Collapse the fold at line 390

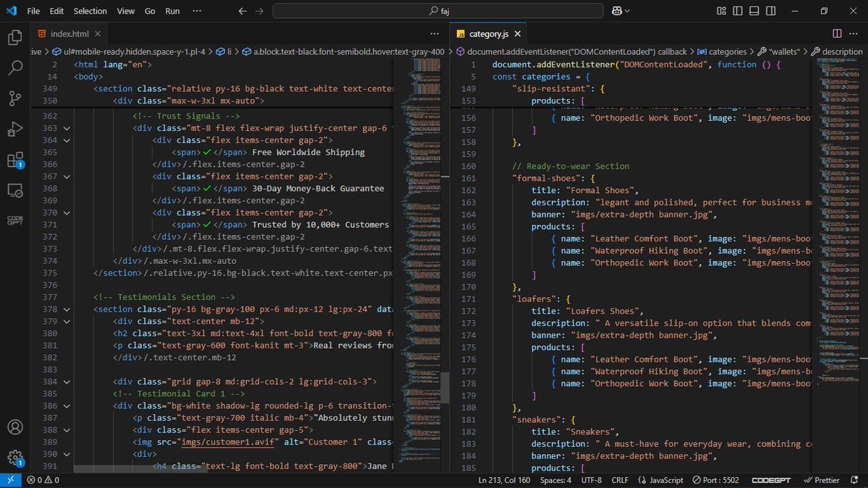click(x=67, y=453)
